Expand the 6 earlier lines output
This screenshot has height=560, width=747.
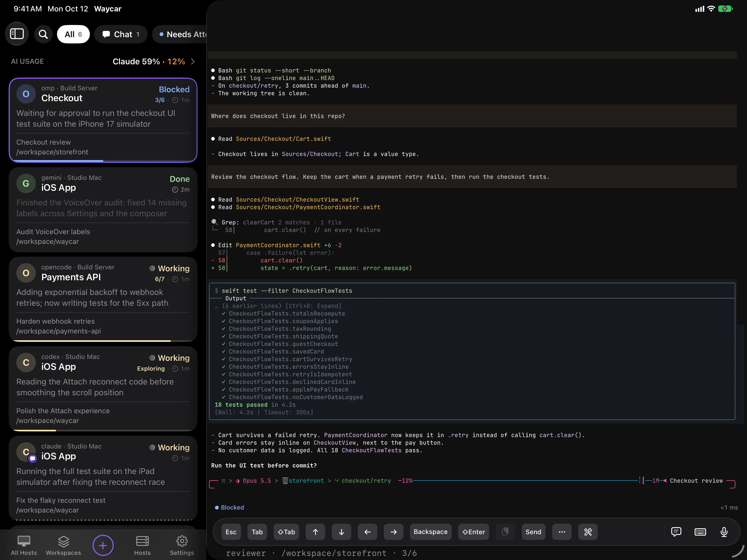click(278, 306)
